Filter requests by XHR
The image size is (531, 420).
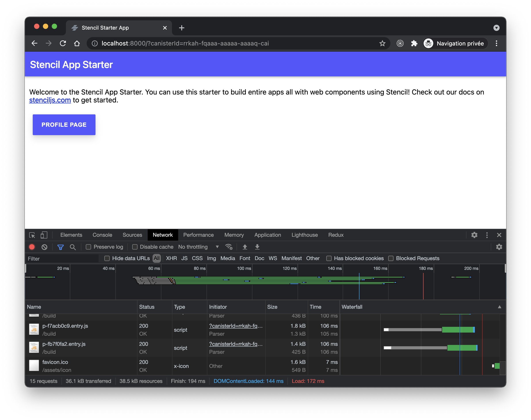171,258
